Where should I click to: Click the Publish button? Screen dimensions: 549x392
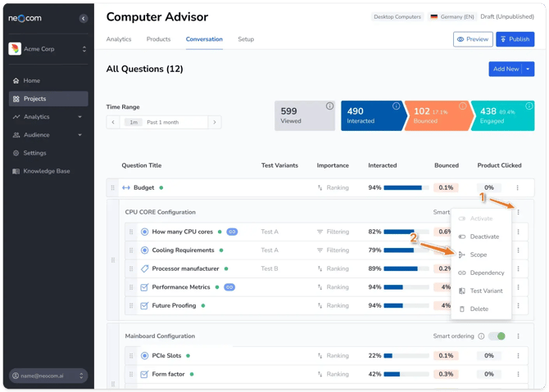[x=515, y=39]
